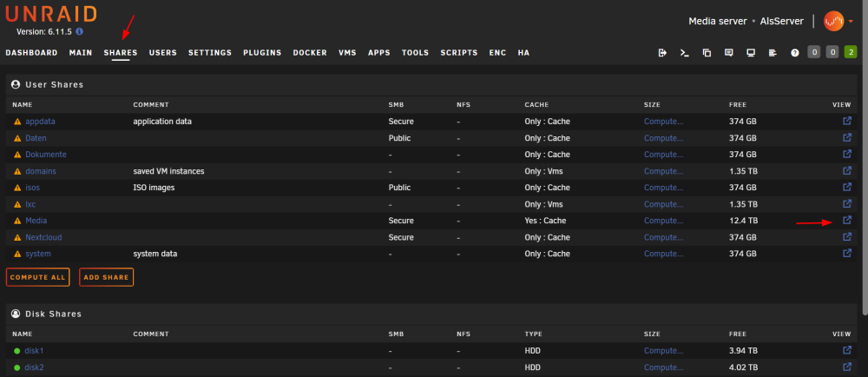Image resolution: width=868 pixels, height=377 pixels.
Task: Open the view icon in the isos row
Action: (847, 187)
